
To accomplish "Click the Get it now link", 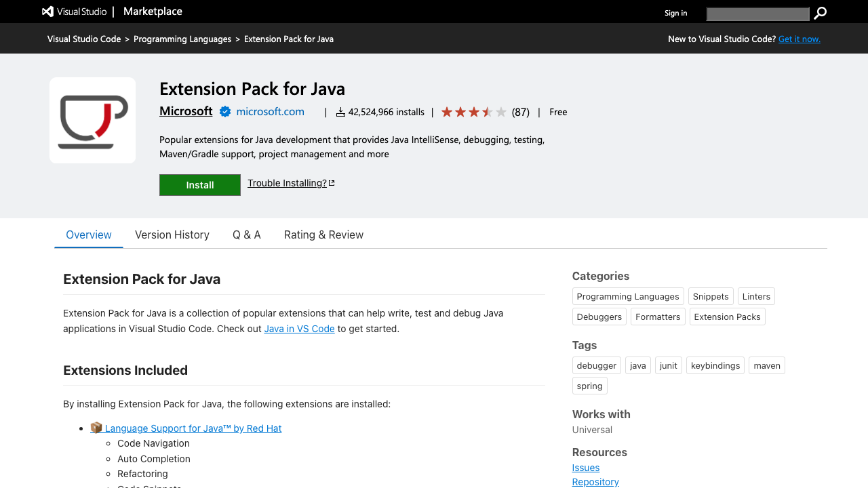I will point(800,39).
